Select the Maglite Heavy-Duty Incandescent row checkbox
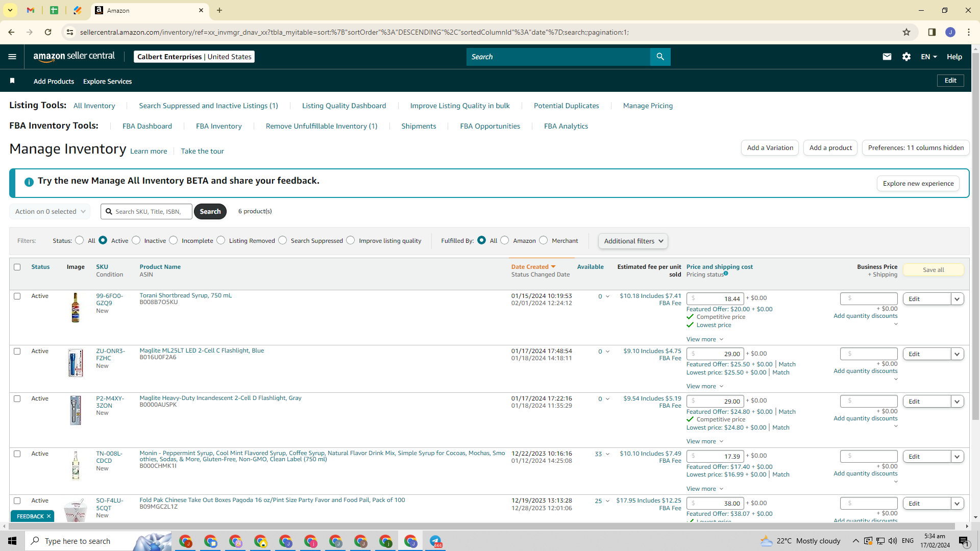Viewport: 980px width, 551px height. click(17, 398)
